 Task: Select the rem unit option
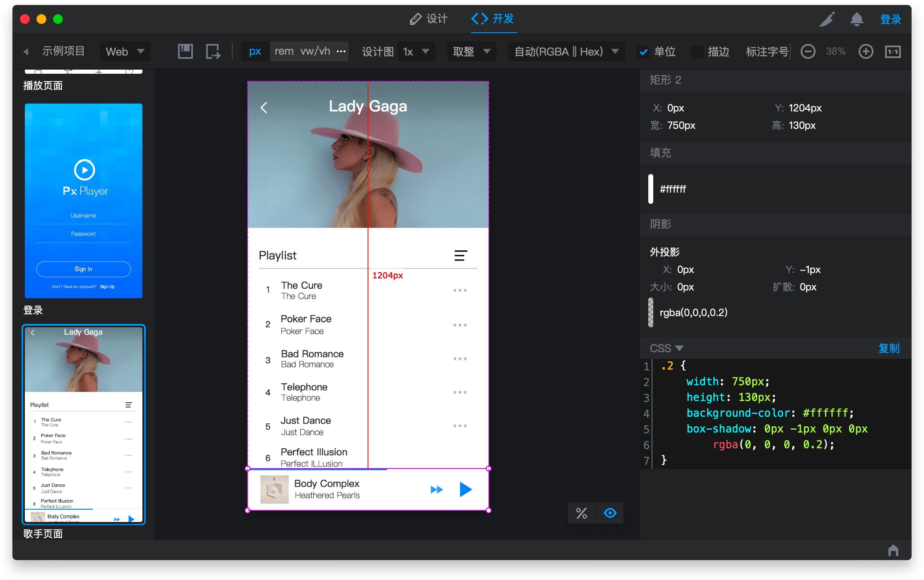pyautogui.click(x=284, y=51)
